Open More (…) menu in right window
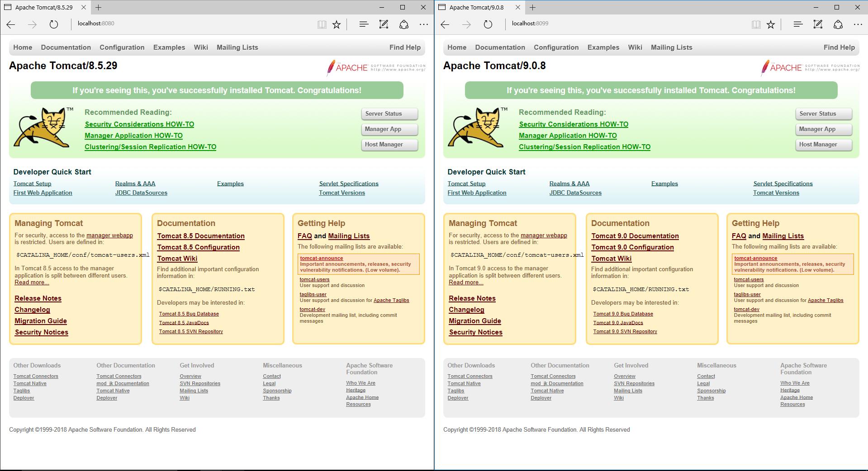The width and height of the screenshot is (868, 471). [858, 24]
